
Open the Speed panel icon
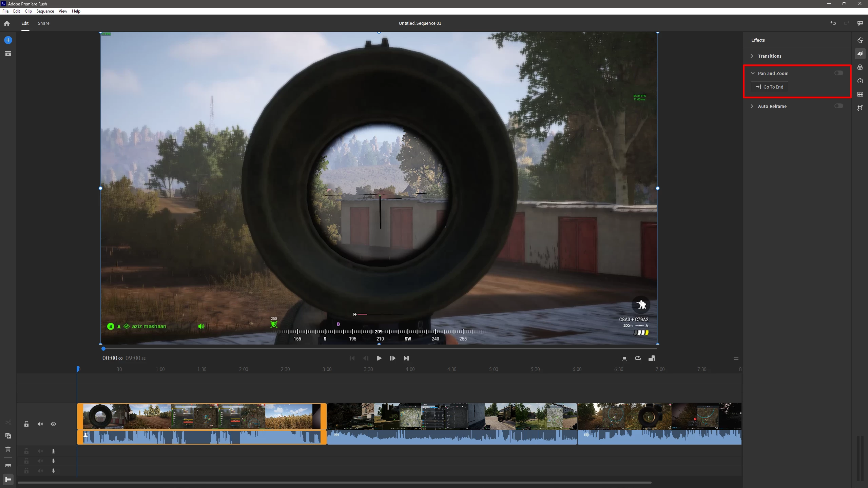tap(860, 81)
